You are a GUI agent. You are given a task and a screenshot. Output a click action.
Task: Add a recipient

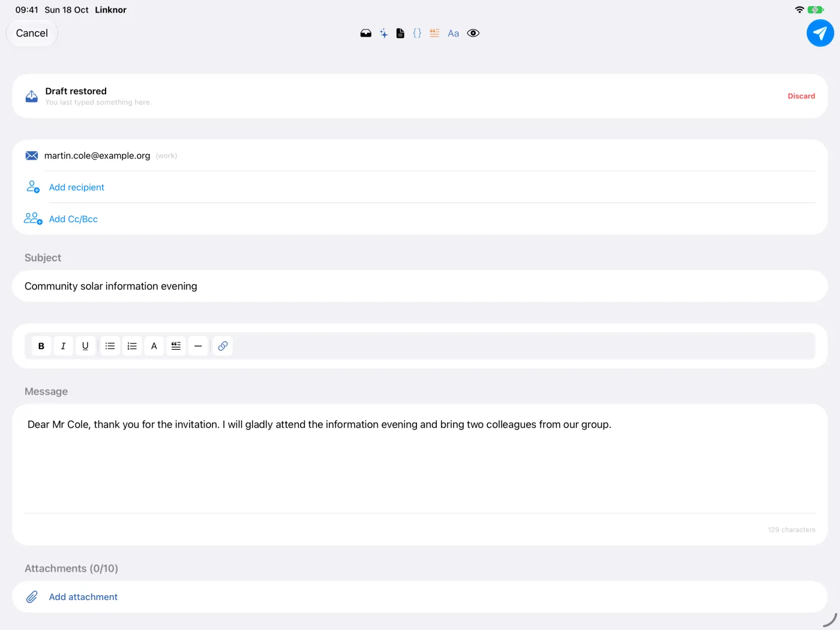point(77,187)
